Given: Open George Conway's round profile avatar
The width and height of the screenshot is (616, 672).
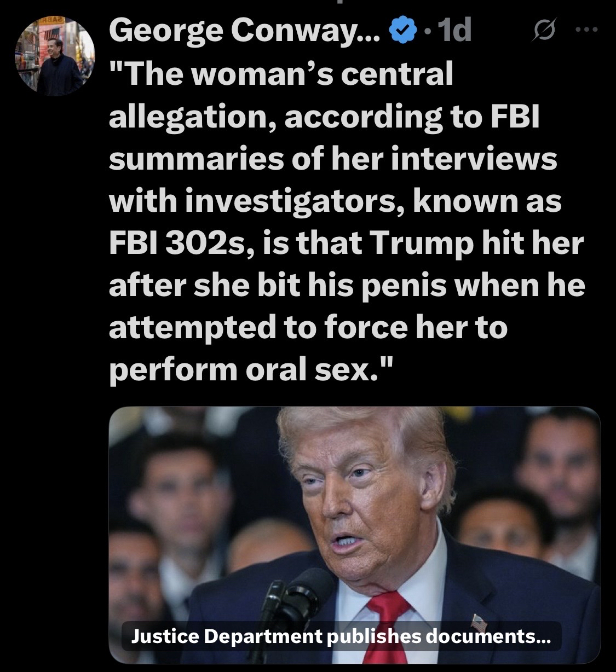Looking at the screenshot, I should [x=55, y=55].
